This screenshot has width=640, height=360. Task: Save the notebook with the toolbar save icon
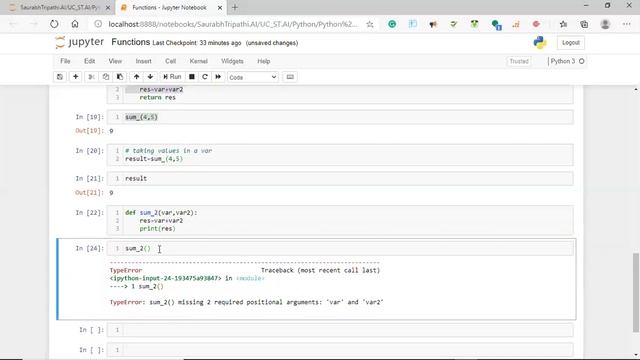60,77
